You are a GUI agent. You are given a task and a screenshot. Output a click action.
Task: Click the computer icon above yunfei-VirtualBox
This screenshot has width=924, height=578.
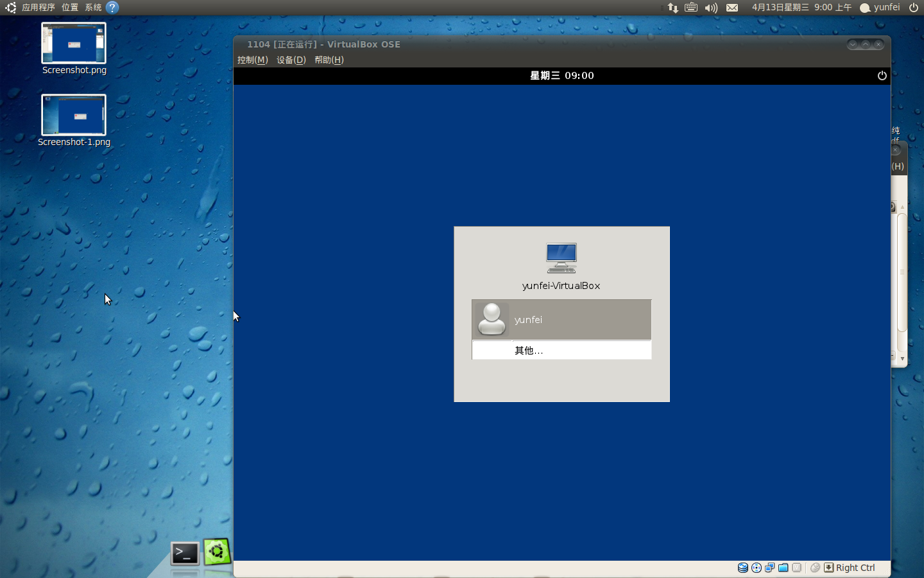[561, 258]
